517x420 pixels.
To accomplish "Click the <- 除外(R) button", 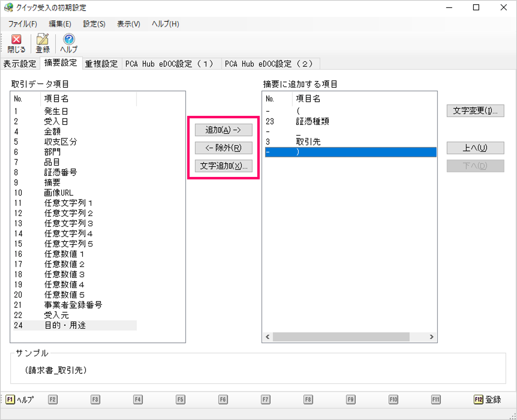I will [x=223, y=148].
